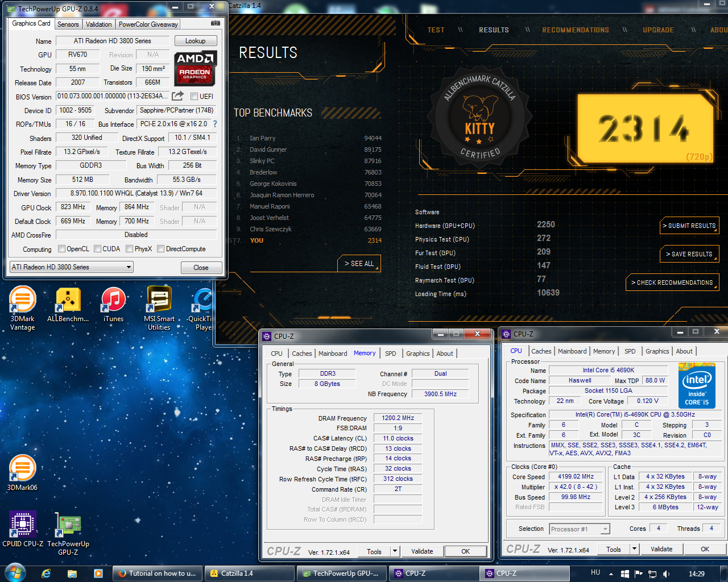Viewport: 728px width, 582px height.
Task: Click the HU language indicator
Action: coord(595,573)
